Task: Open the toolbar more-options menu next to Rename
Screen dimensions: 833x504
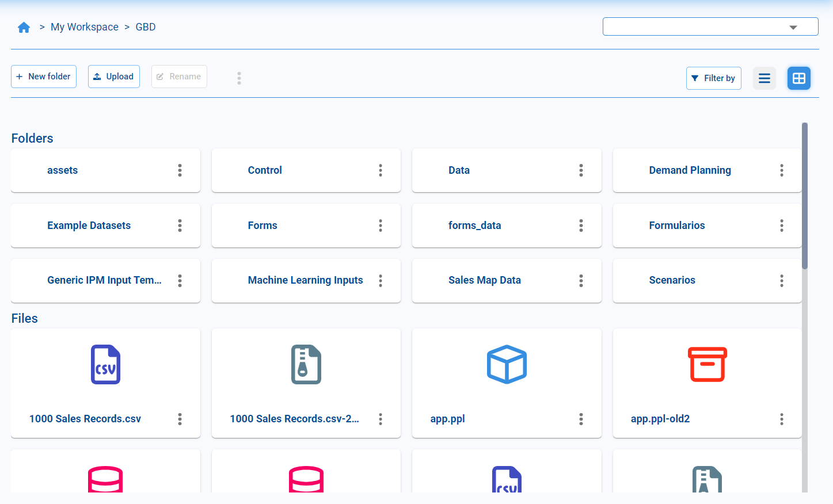Action: click(x=239, y=78)
